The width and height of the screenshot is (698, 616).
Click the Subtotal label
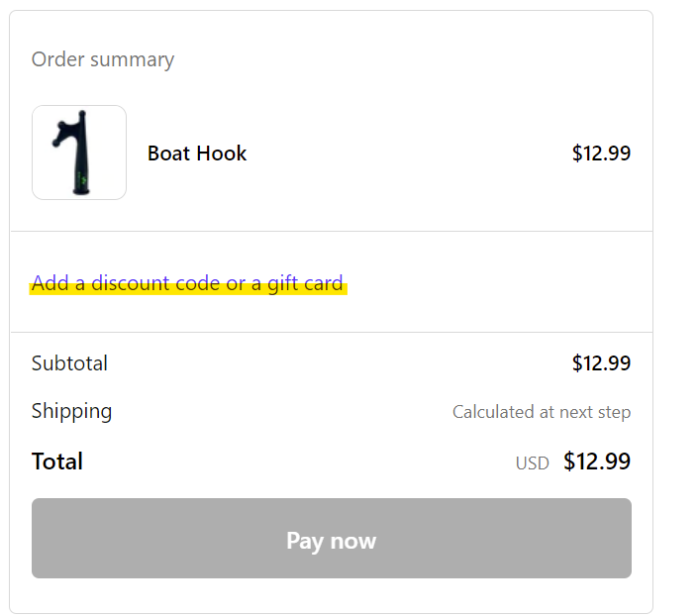(69, 363)
